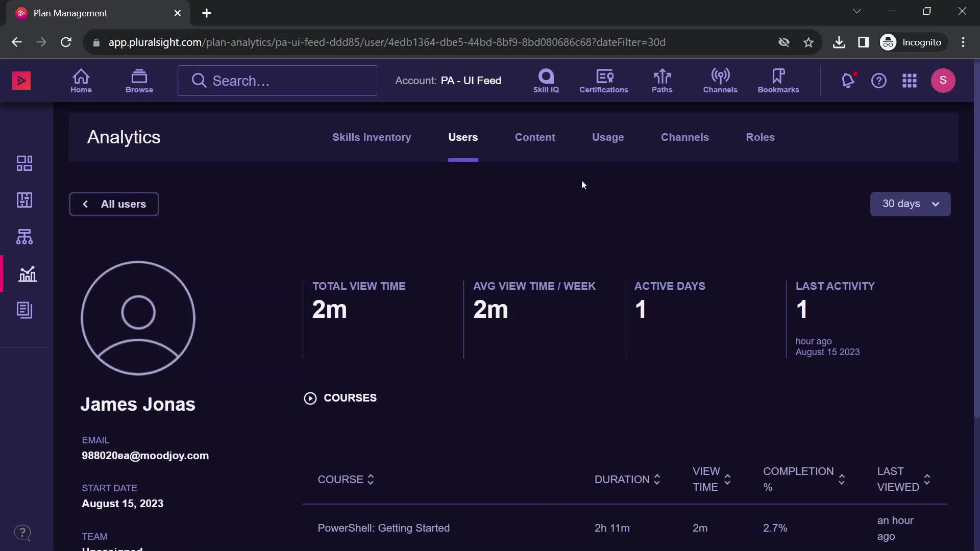Click the page vertical scrollbar
Screen dimensions: 980x551
coord(976,240)
